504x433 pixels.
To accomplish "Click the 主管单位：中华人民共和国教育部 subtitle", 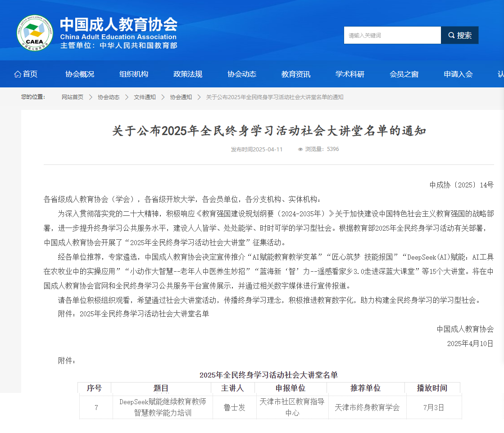I will click(x=119, y=46).
